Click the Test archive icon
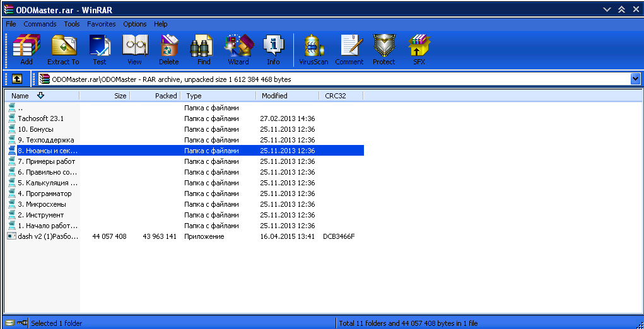The width and height of the screenshot is (644, 329). 100,46
